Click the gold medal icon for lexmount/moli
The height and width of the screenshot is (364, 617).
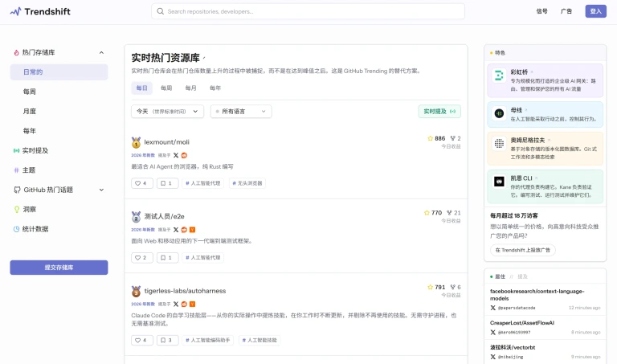(136, 142)
